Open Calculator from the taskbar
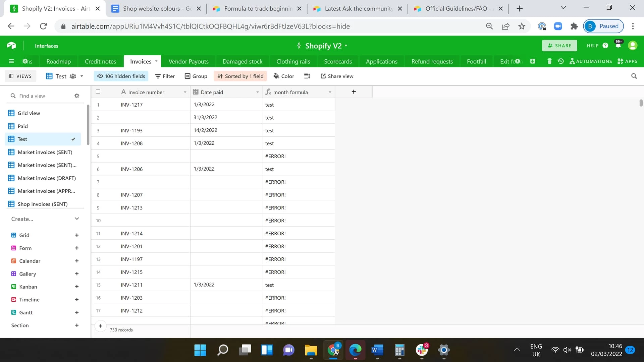Image resolution: width=644 pixels, height=362 pixels. [399, 350]
